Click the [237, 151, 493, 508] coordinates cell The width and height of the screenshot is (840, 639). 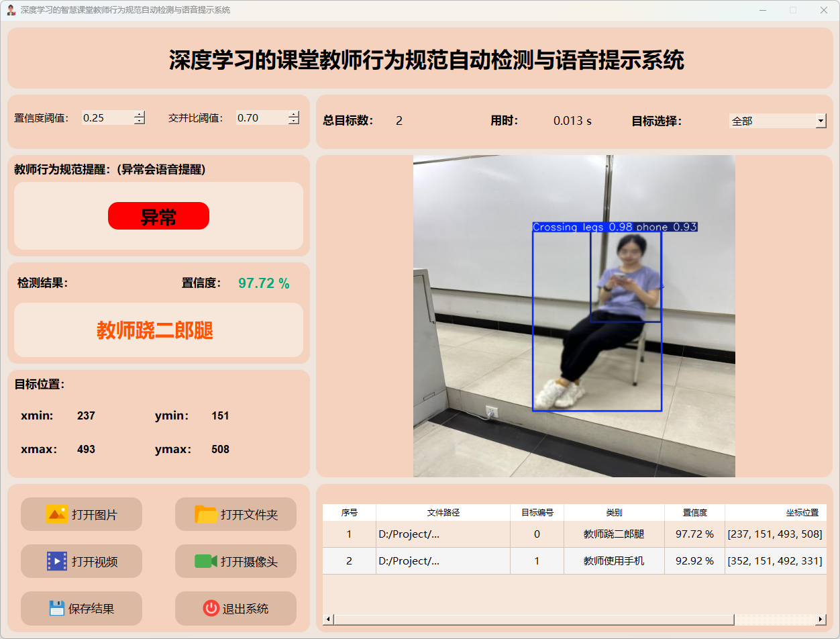[x=776, y=534]
